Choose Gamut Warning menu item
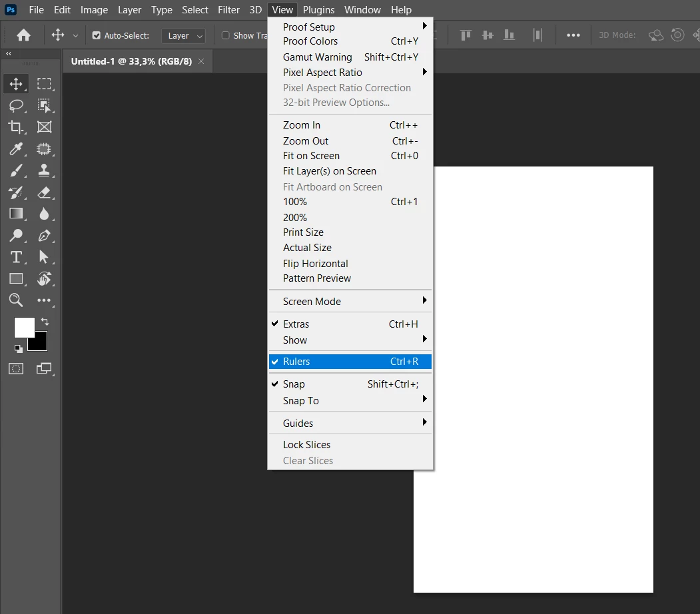The image size is (700, 614). (x=350, y=57)
